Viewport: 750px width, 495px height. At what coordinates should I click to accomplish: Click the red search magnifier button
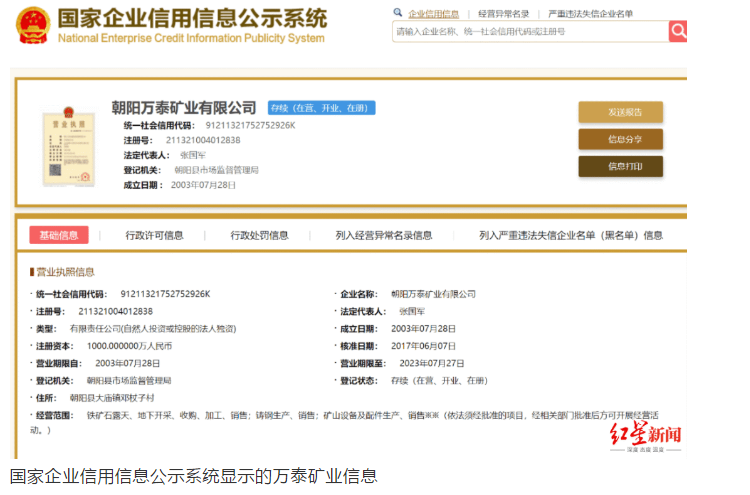[x=678, y=31]
